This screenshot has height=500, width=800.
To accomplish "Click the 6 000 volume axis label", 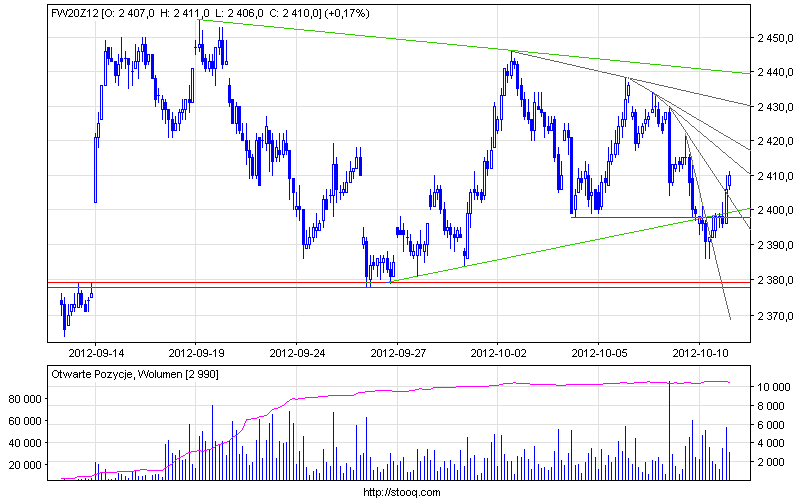I will tap(771, 425).
